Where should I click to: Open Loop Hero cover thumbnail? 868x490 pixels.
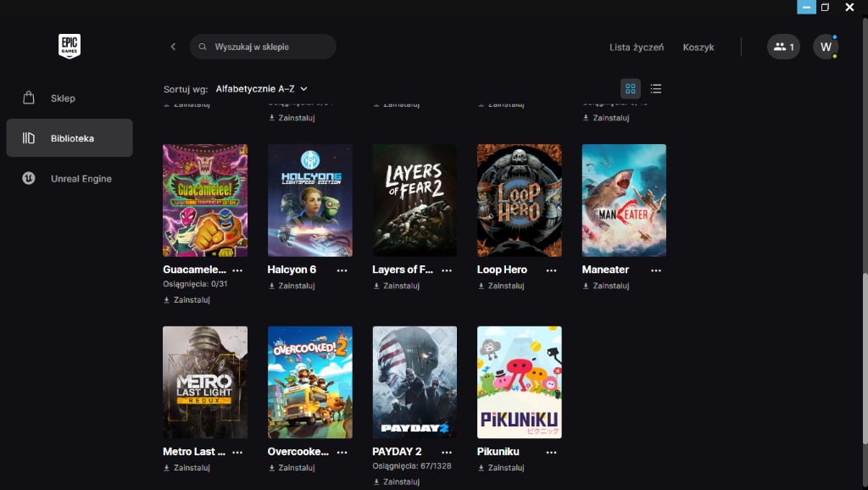tap(520, 200)
